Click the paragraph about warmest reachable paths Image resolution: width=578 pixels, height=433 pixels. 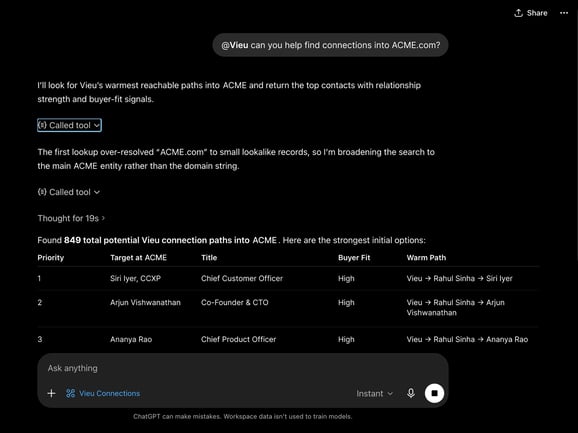(229, 92)
